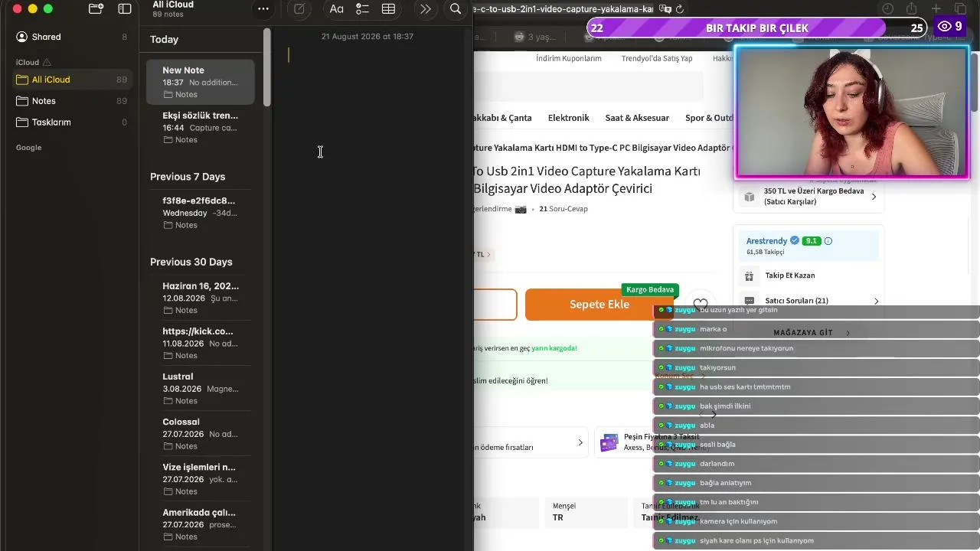Viewport: 980px width, 551px height.
Task: Click the photo reviews camera icon
Action: point(521,209)
